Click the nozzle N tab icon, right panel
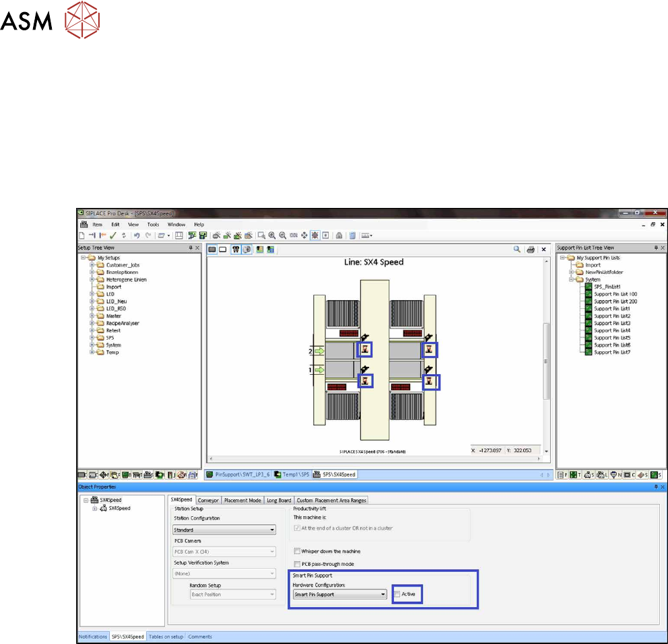 pos(614,474)
